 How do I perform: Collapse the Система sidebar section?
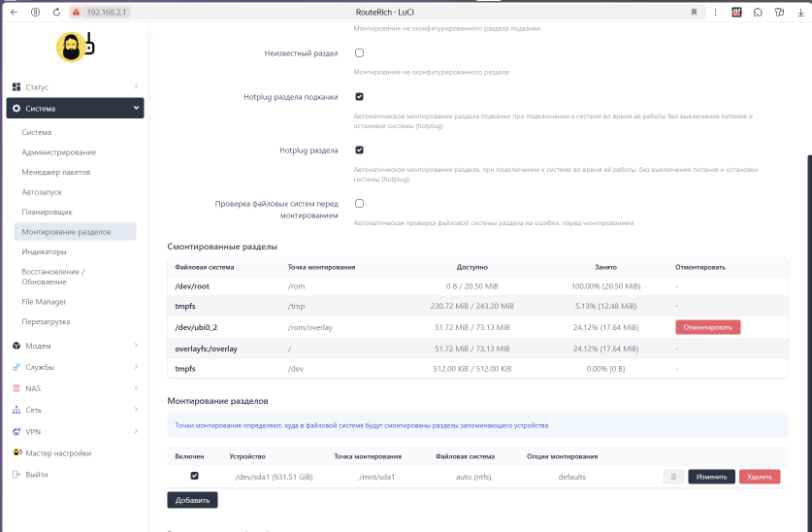(x=75, y=109)
